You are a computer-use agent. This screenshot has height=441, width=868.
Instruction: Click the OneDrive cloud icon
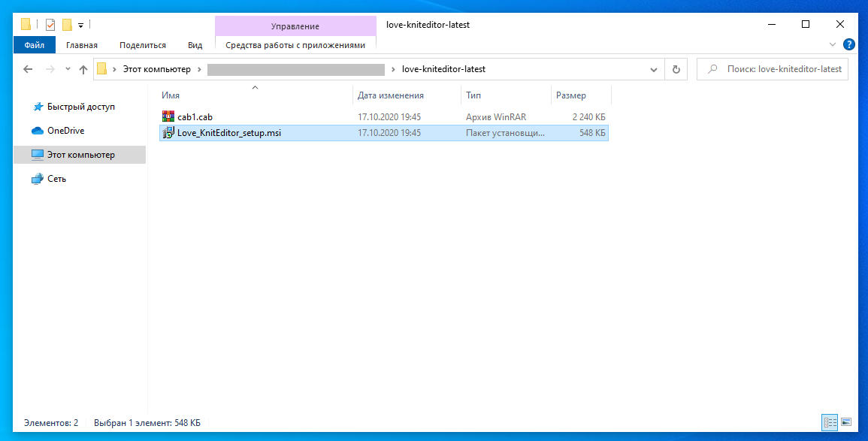pos(38,131)
